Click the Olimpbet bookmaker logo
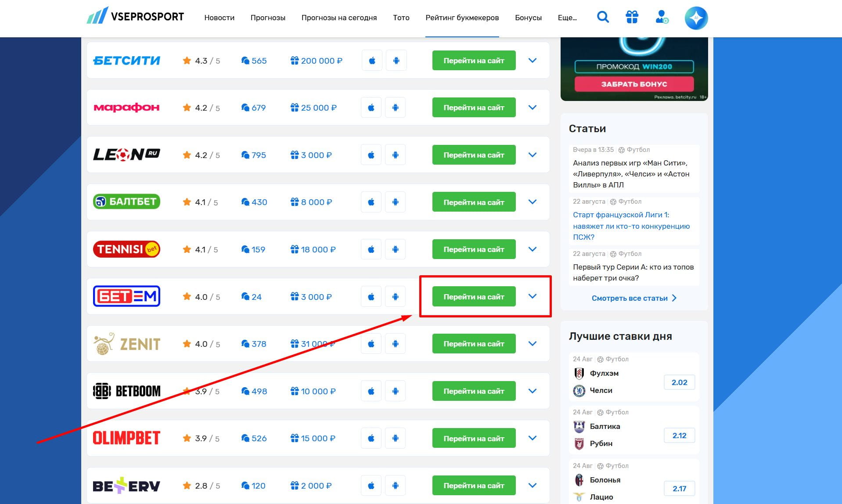This screenshot has height=504, width=842. point(126,438)
